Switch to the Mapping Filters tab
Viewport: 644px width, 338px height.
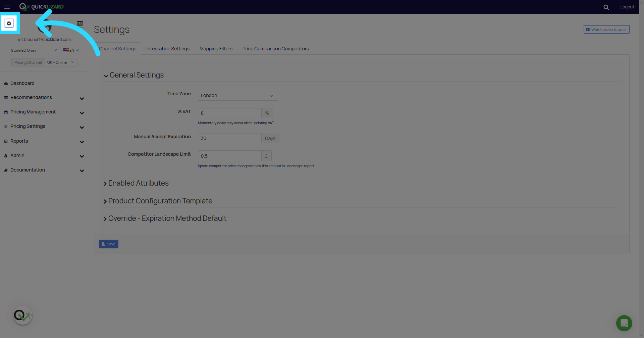[216, 49]
